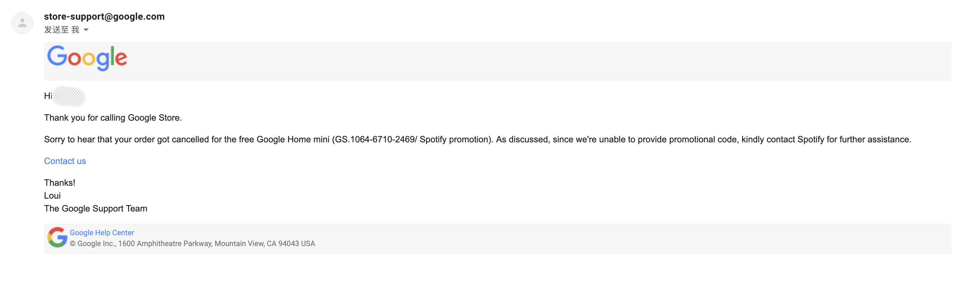980x282 pixels.
Task: Click the '© Google Inc.' copyright text
Action: point(93,244)
